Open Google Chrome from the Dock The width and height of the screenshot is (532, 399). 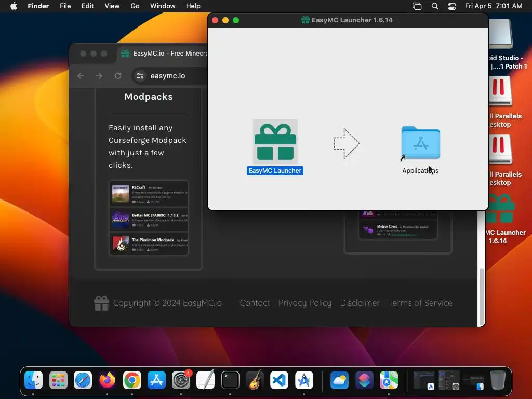click(x=132, y=380)
